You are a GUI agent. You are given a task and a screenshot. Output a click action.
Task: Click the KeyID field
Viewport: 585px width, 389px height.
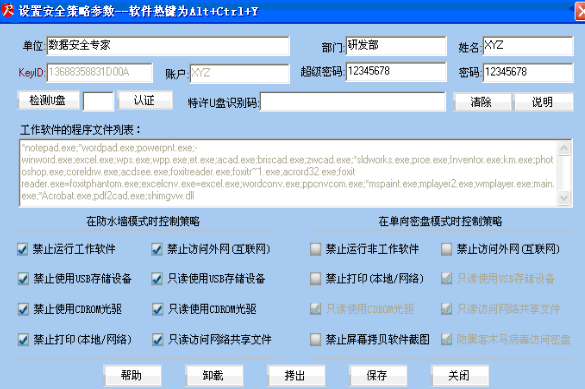coord(100,72)
